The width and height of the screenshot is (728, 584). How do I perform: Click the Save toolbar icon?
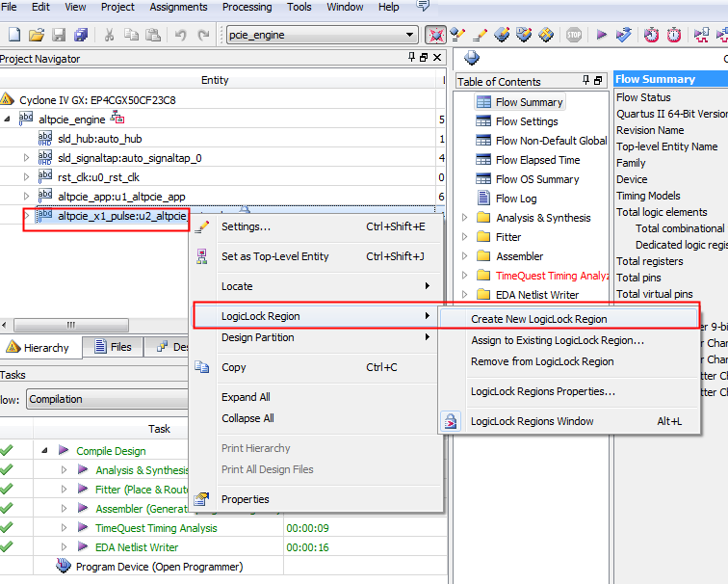pos(59,35)
